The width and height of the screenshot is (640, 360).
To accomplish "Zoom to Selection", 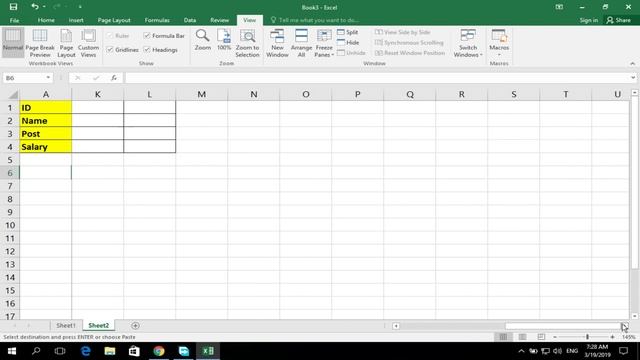I will click(x=247, y=43).
